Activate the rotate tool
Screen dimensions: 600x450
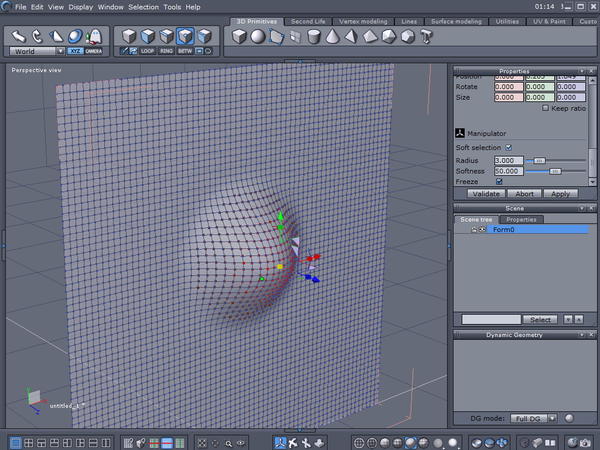coord(37,36)
